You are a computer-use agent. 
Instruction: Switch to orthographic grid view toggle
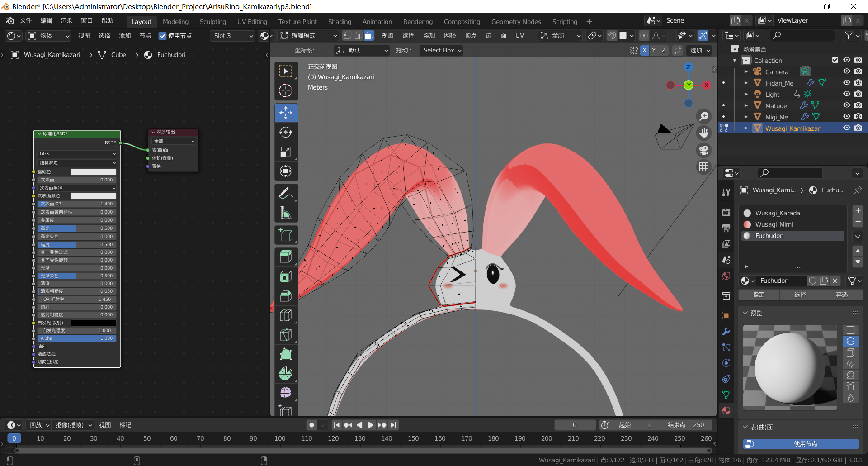704,167
